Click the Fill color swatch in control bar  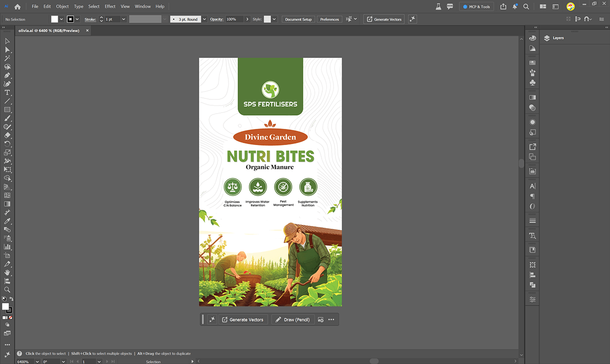(x=55, y=19)
